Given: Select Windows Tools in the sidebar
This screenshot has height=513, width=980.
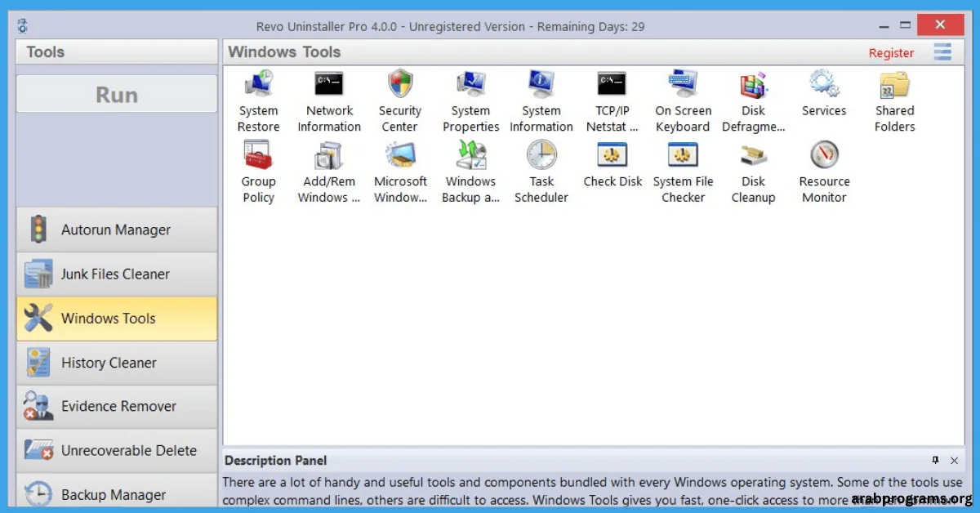Looking at the screenshot, I should [x=117, y=318].
